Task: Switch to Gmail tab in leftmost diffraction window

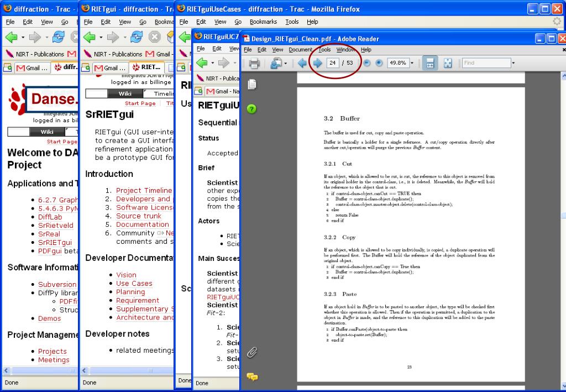Action: point(32,68)
